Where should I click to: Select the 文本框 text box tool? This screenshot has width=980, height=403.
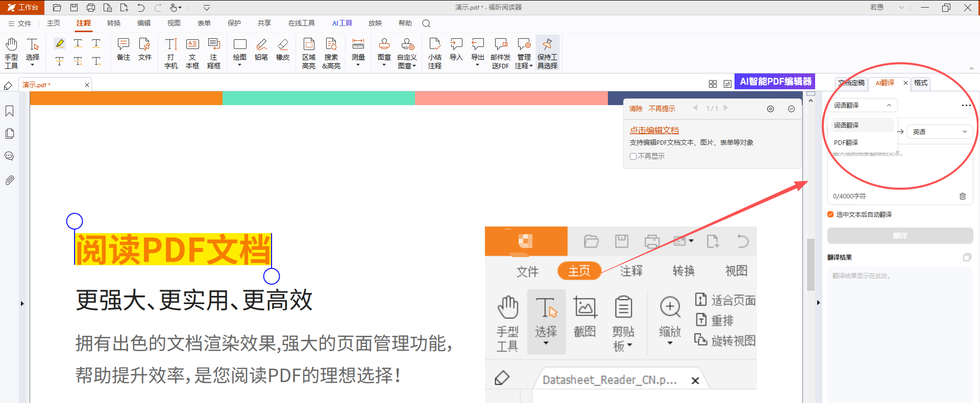[x=192, y=53]
